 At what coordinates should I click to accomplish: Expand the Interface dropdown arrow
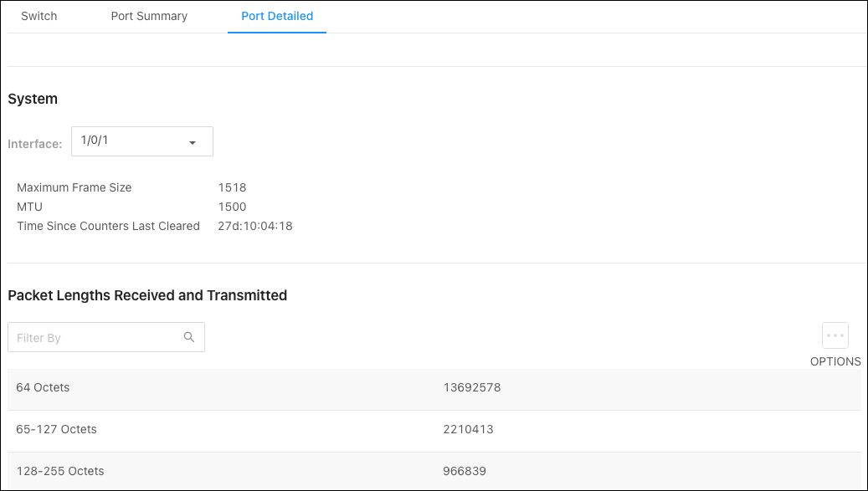[x=192, y=143]
